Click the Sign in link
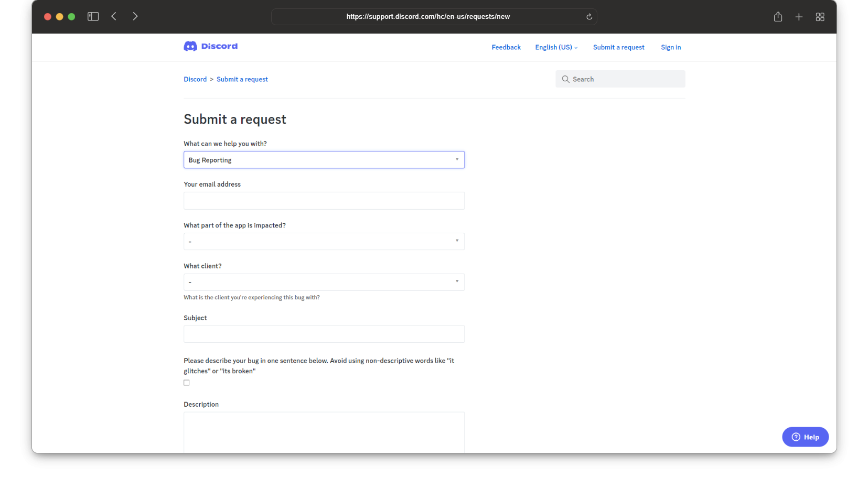 [x=671, y=47]
